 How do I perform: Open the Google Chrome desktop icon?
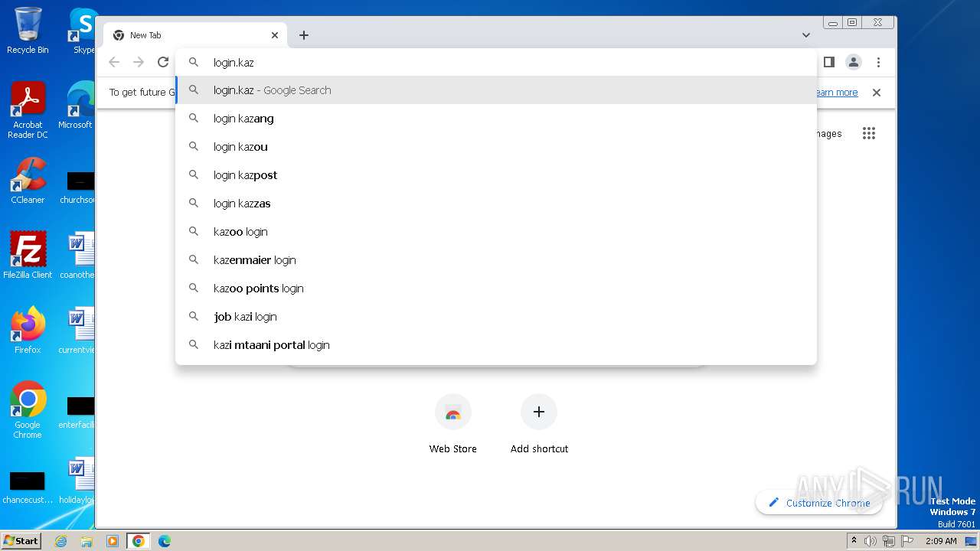28,410
